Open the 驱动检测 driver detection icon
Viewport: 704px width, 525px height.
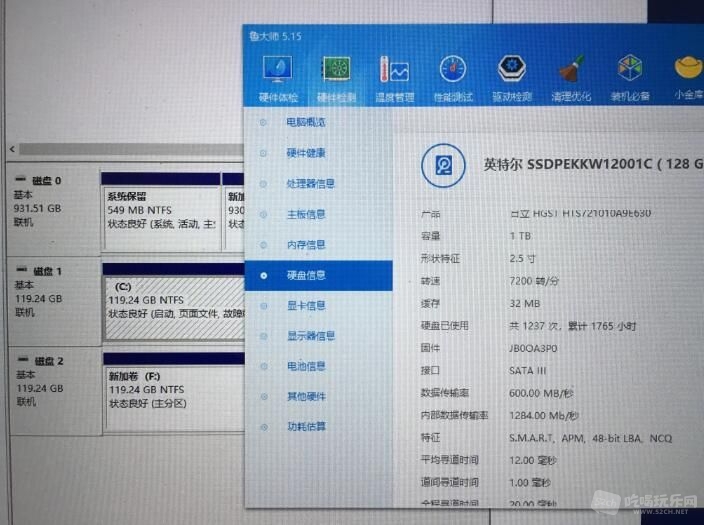pyautogui.click(x=512, y=79)
